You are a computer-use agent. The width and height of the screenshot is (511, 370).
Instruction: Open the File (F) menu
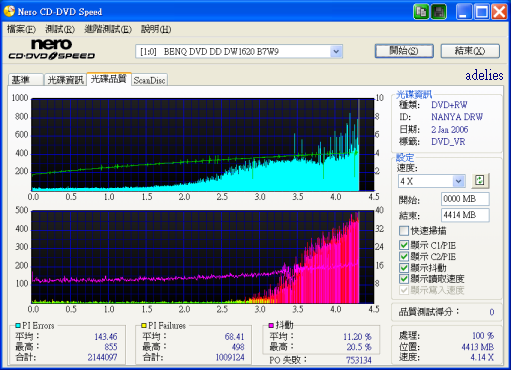(x=21, y=29)
